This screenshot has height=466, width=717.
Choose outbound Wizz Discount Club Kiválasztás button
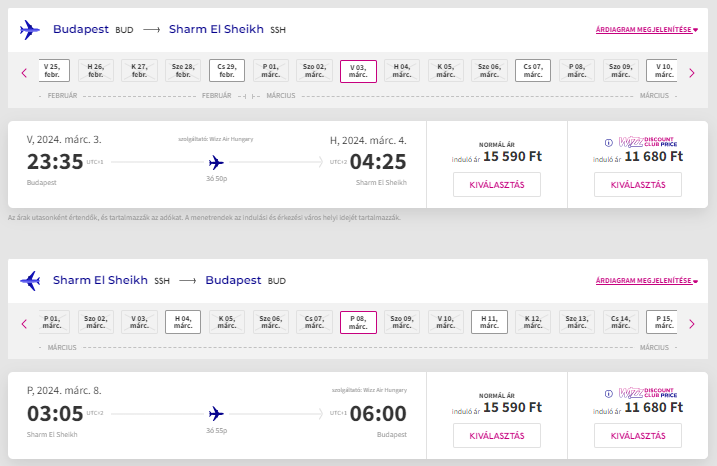[x=637, y=185]
